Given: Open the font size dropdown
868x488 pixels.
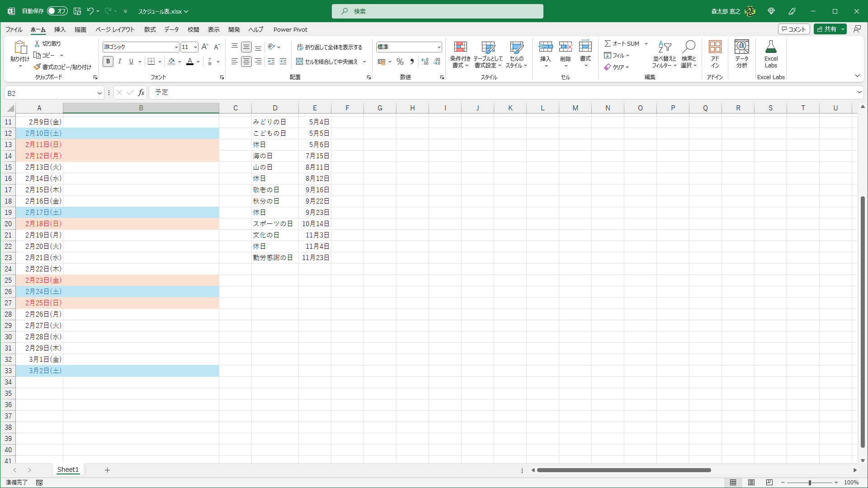Looking at the screenshot, I should click(195, 47).
